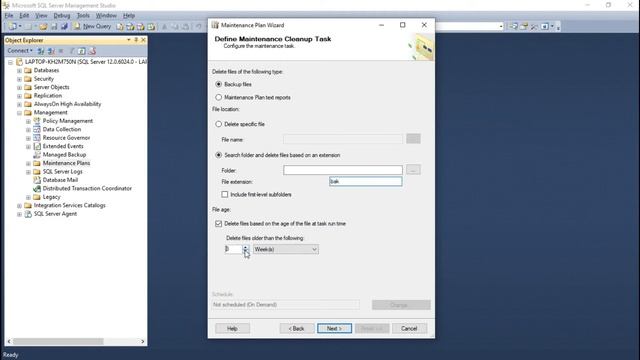
Task: Click the Extended Events node icon
Action: click(x=37, y=146)
